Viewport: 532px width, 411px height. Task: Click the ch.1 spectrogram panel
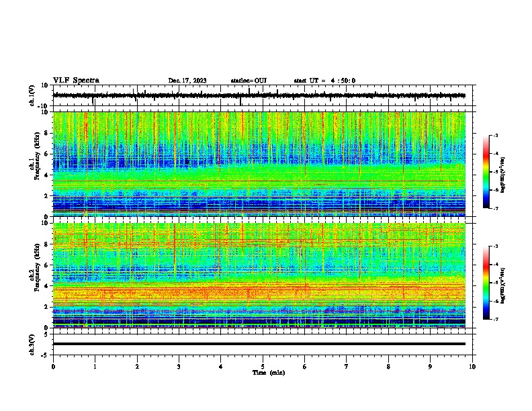[x=259, y=164]
